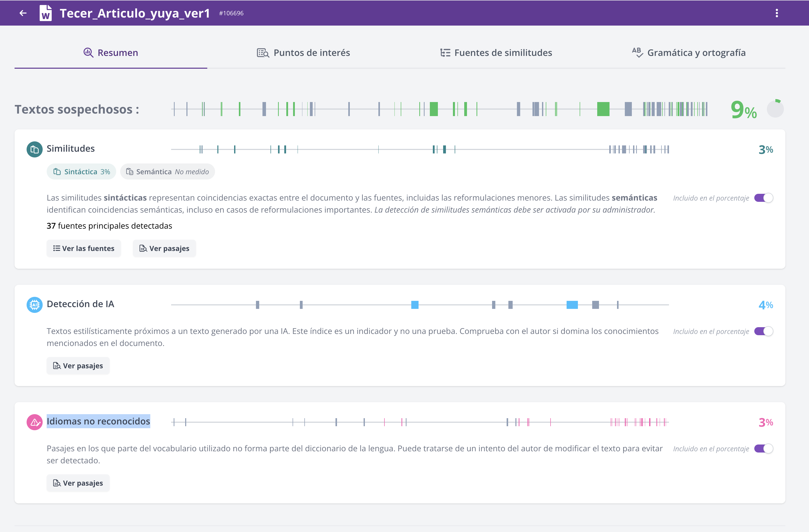Click the Word document file icon
Viewport: 809px width, 532px height.
[x=46, y=13]
